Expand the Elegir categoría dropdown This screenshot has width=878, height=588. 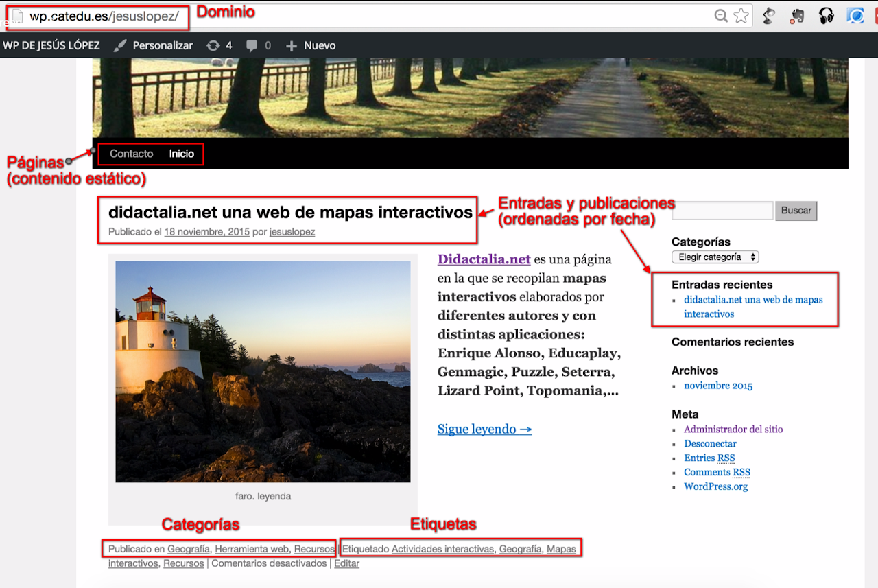click(715, 257)
